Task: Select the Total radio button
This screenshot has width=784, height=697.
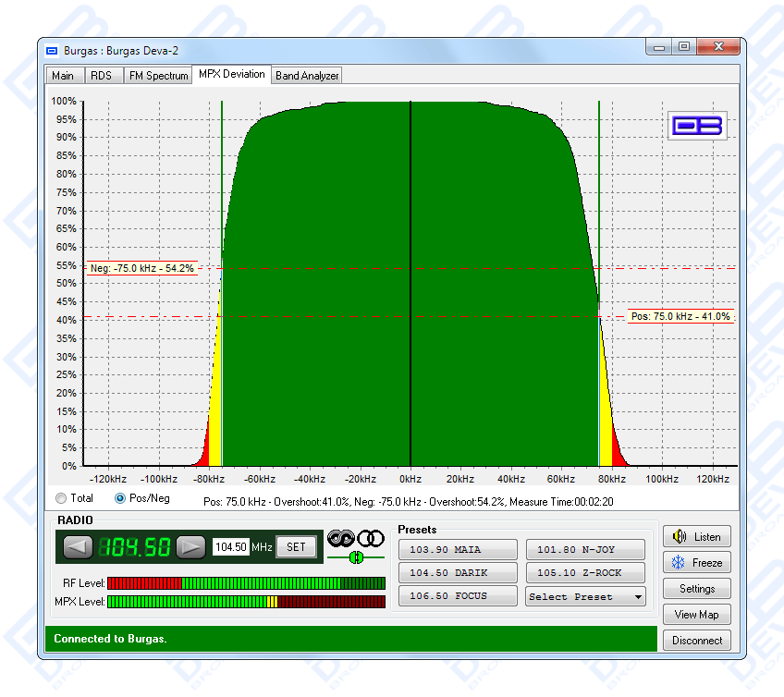Action: coord(61,498)
